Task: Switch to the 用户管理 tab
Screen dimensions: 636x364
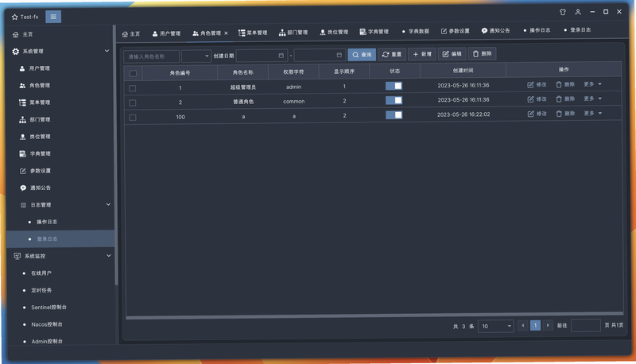Action: (x=166, y=33)
